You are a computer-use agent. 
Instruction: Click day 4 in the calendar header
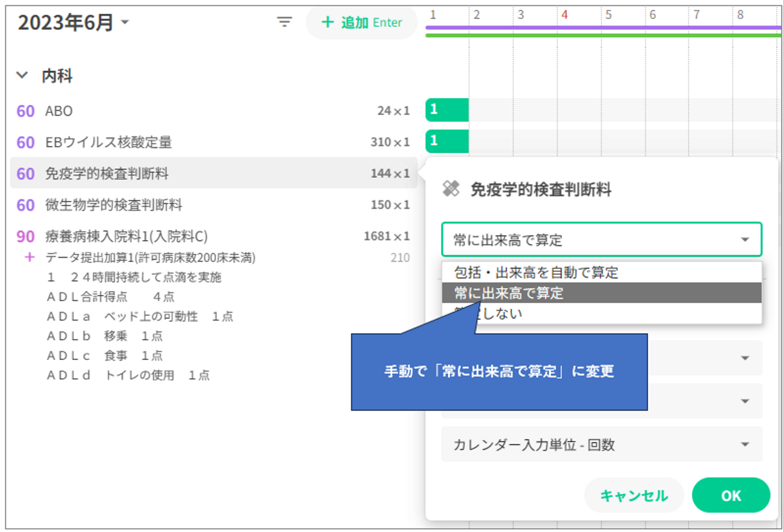click(564, 15)
